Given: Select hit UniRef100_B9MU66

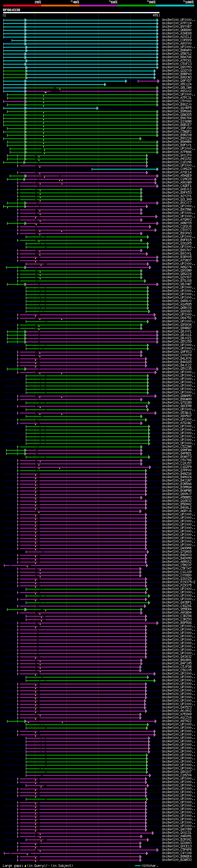Looking at the screenshot, I should [177, 111].
